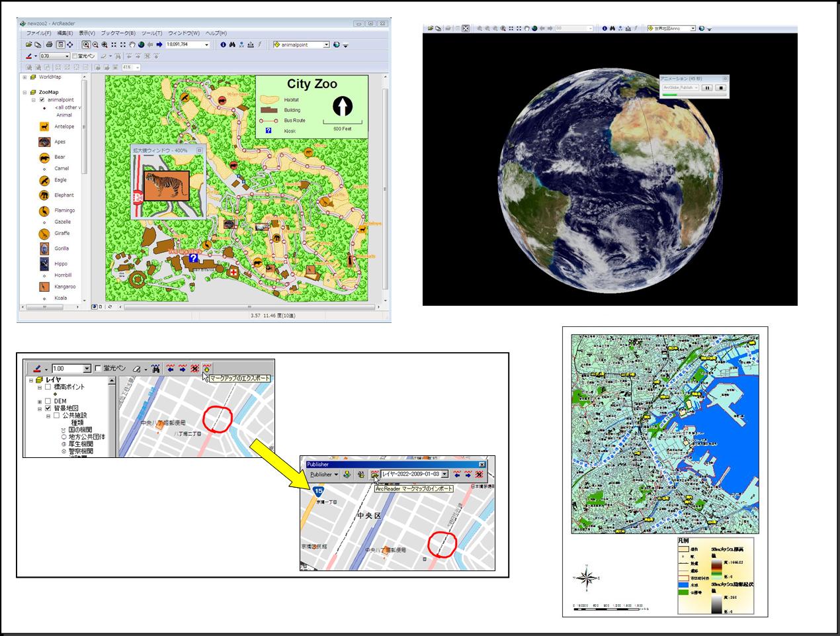Select the Antelope legend entry
Screen dimensions: 840x636
click(64, 126)
